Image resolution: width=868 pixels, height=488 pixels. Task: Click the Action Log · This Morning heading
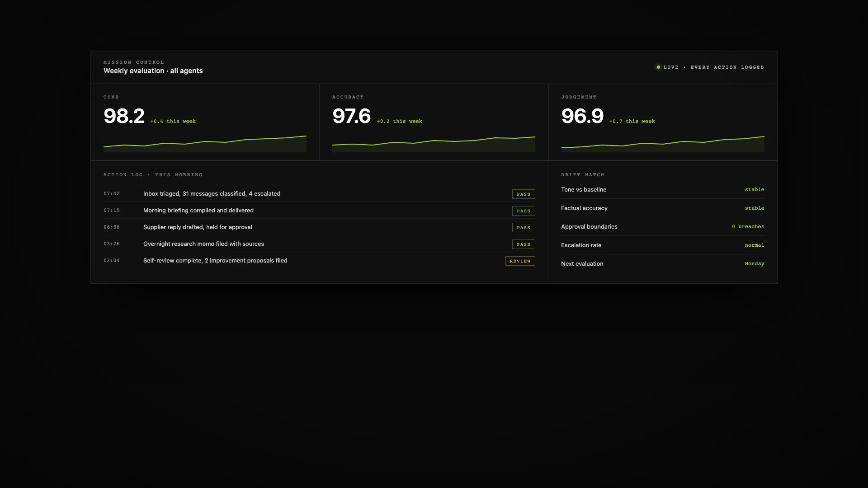tap(153, 175)
